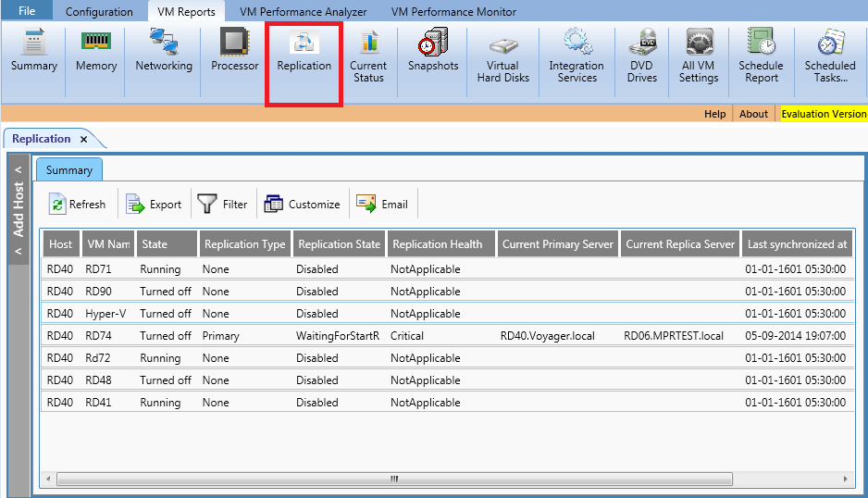Image resolution: width=868 pixels, height=498 pixels.
Task: Open the DVD Drives report
Action: pyautogui.click(x=642, y=56)
